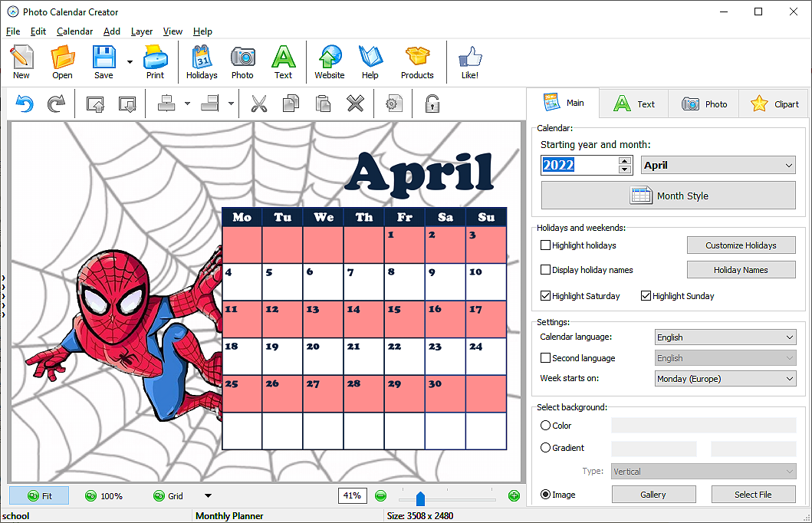Select the Image background radio button
Screen dimensions: 812x523
pos(545,495)
